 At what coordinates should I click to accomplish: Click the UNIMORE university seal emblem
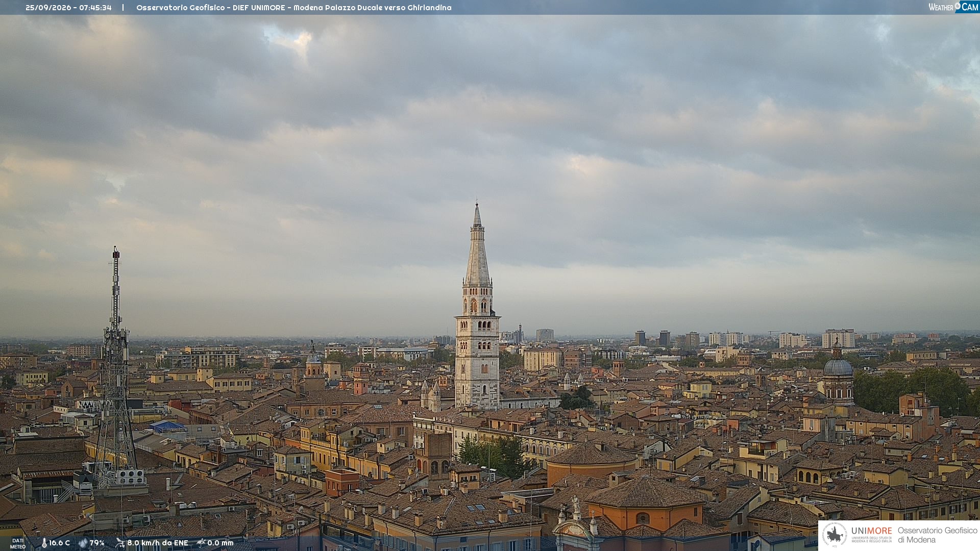tap(835, 535)
